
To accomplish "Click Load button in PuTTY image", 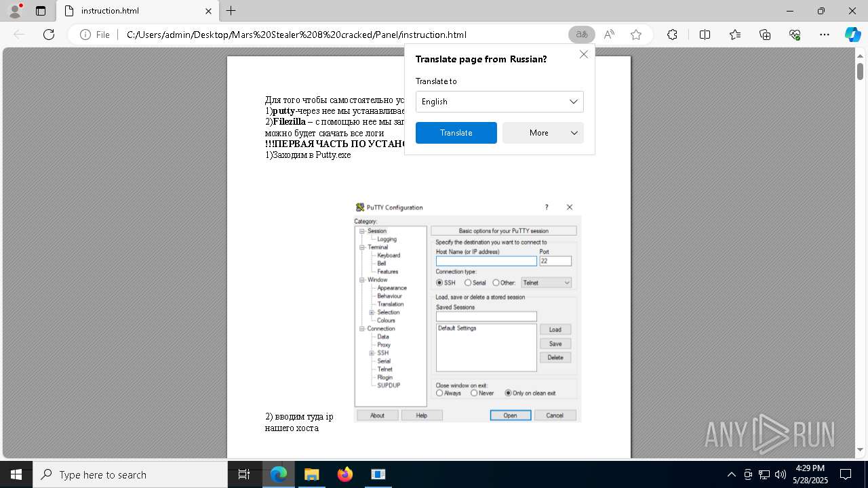I will [555, 329].
